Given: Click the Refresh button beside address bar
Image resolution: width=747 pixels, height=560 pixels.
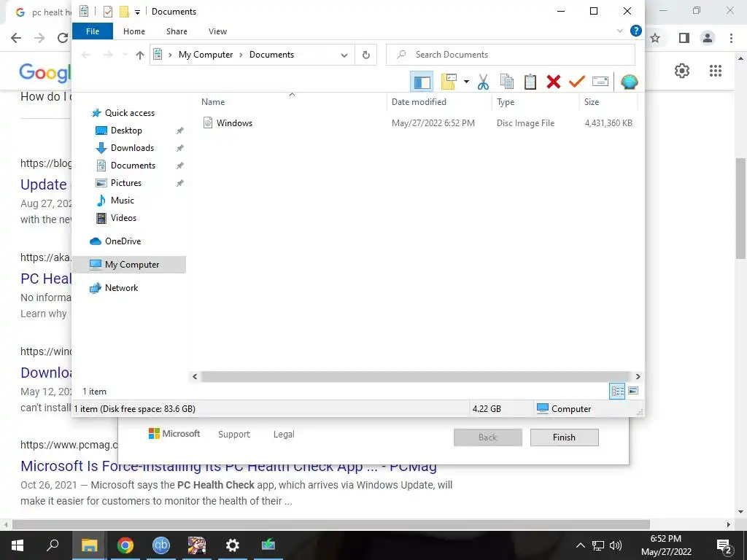Looking at the screenshot, I should point(366,55).
